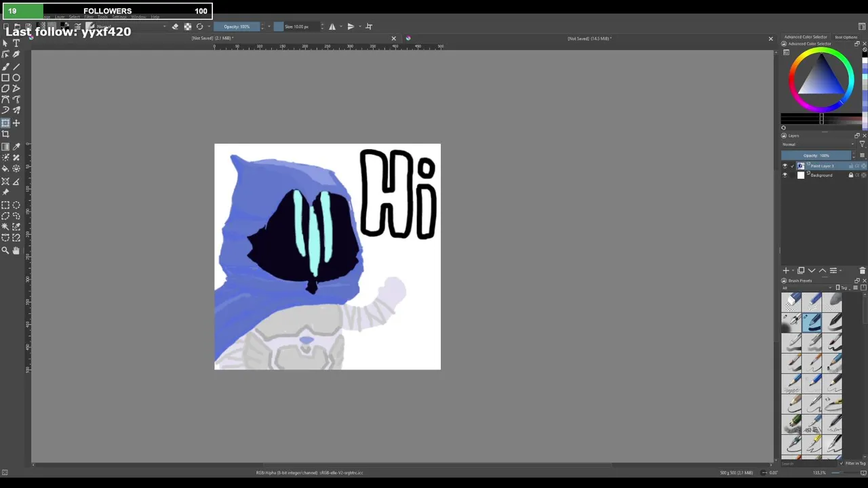The height and width of the screenshot is (488, 868).
Task: Open the brush presets tag dropdown
Action: pos(808,287)
